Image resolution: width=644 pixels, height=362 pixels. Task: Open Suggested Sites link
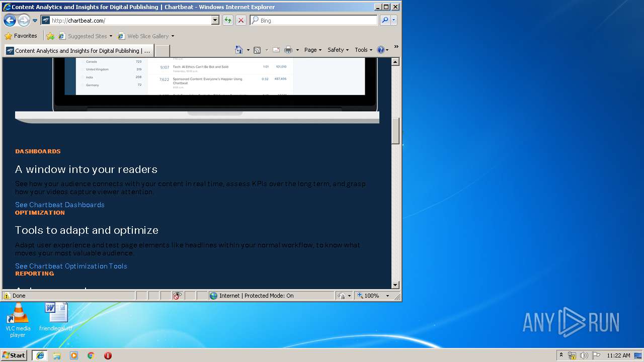86,36
